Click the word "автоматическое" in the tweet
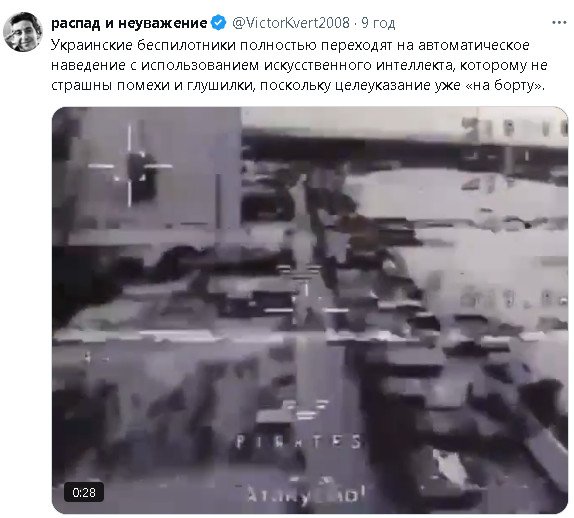Viewport: 574px width, 518px height. click(474, 45)
